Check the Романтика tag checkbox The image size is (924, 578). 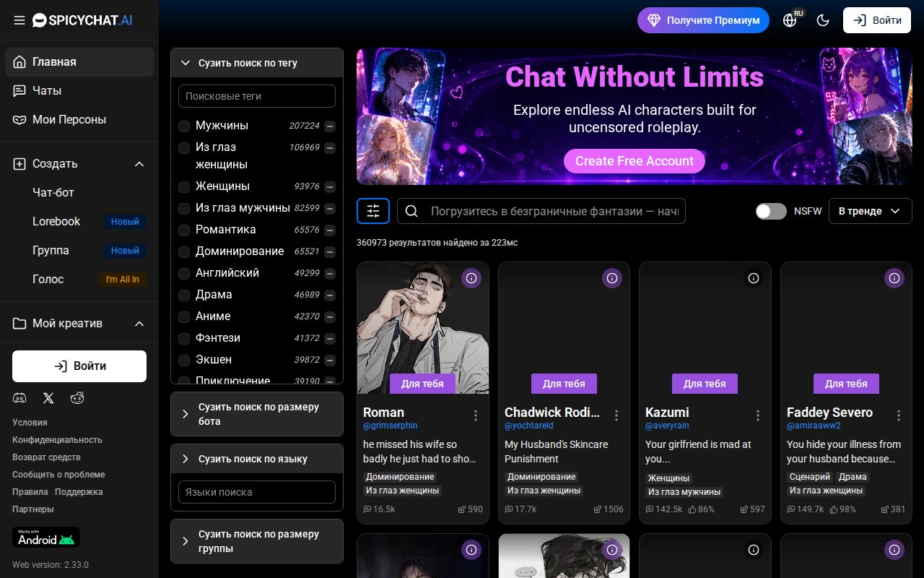tap(184, 230)
